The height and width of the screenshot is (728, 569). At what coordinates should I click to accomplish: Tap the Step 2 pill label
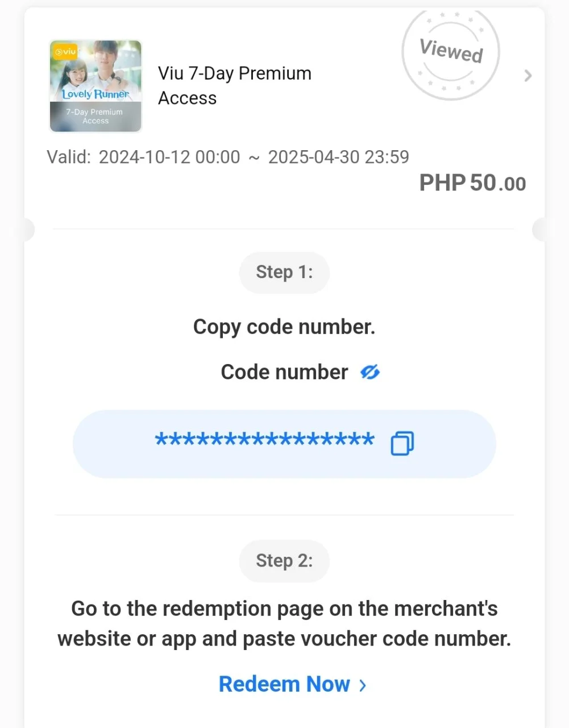coord(284,561)
